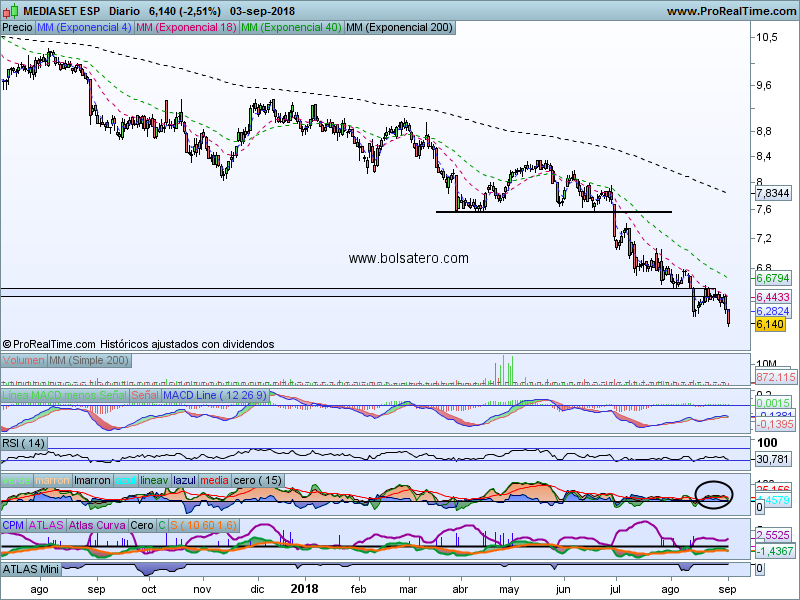Click the candlestick icon beside MEDIASET ESP
The image size is (800, 600).
(x=8, y=11)
